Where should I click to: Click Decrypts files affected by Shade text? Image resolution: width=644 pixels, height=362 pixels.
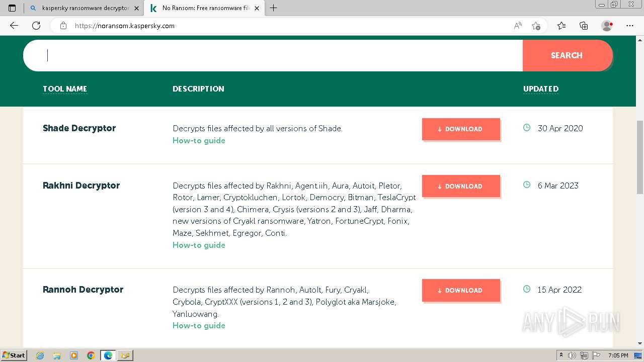(258, 129)
